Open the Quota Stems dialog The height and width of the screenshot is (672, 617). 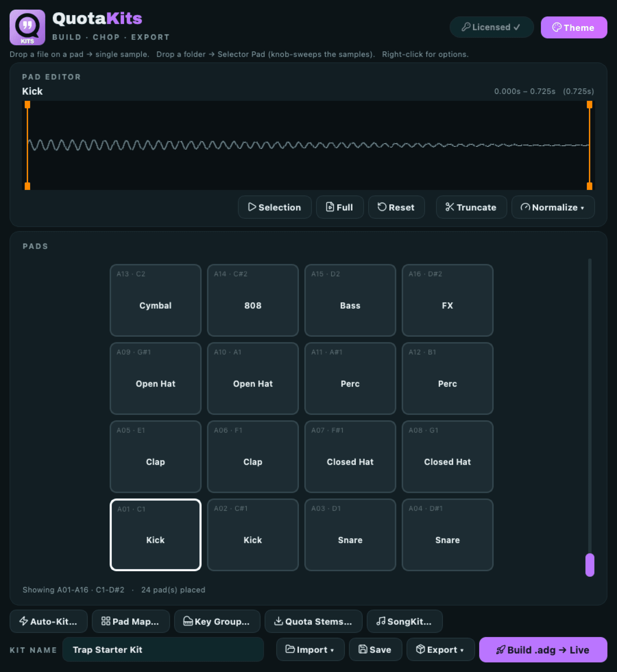313,621
